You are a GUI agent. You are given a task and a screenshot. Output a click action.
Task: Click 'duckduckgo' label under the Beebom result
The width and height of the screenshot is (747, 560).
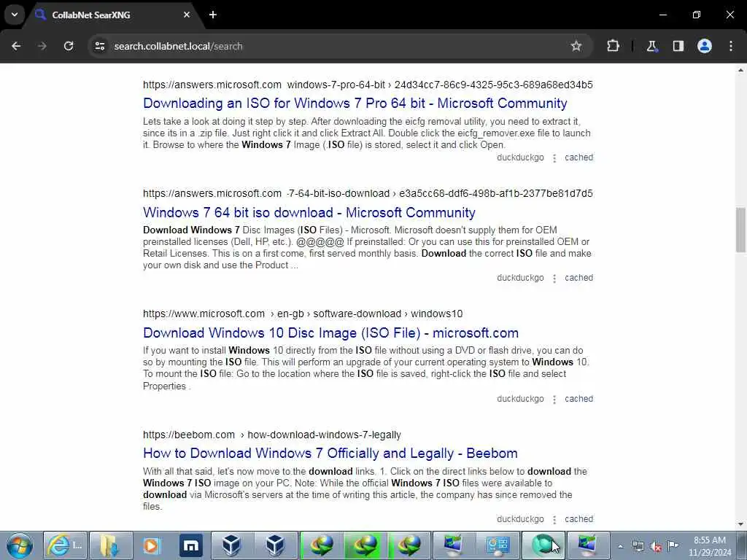(x=520, y=519)
